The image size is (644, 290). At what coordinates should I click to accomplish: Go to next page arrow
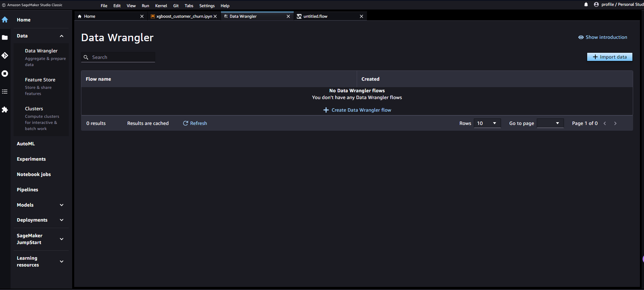(615, 123)
